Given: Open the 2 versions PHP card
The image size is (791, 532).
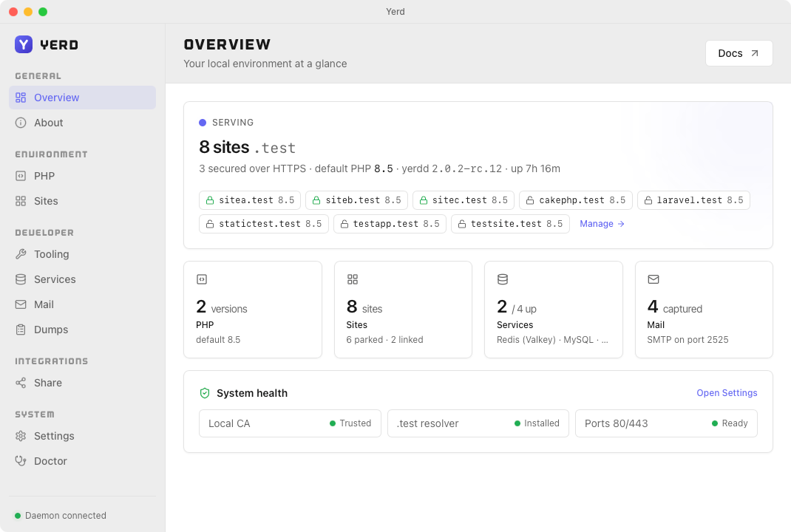Looking at the screenshot, I should [253, 310].
